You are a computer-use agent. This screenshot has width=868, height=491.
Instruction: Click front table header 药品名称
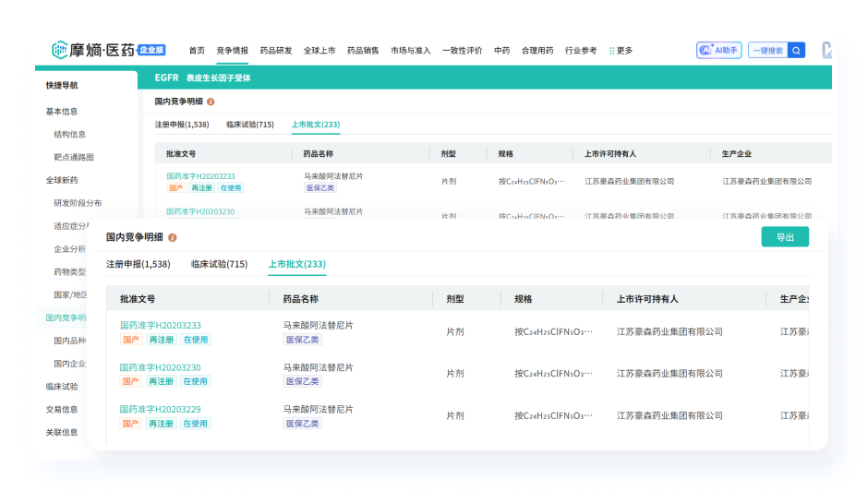tap(301, 299)
